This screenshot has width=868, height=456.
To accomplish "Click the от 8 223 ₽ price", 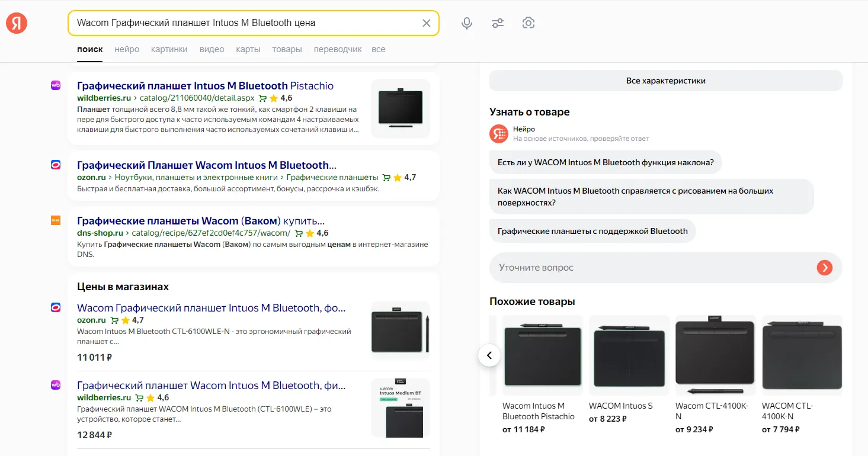I will 608,419.
